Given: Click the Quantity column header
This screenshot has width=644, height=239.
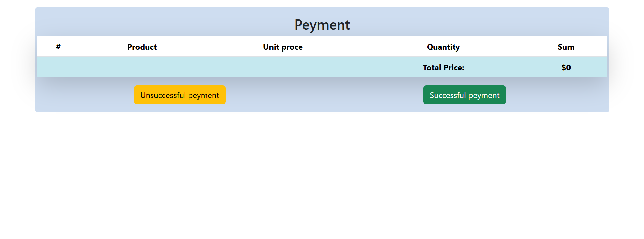Looking at the screenshot, I should click(x=443, y=47).
